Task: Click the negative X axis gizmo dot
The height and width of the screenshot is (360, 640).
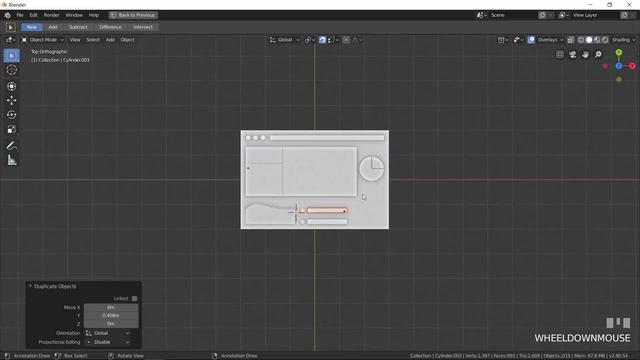Action: coord(605,66)
